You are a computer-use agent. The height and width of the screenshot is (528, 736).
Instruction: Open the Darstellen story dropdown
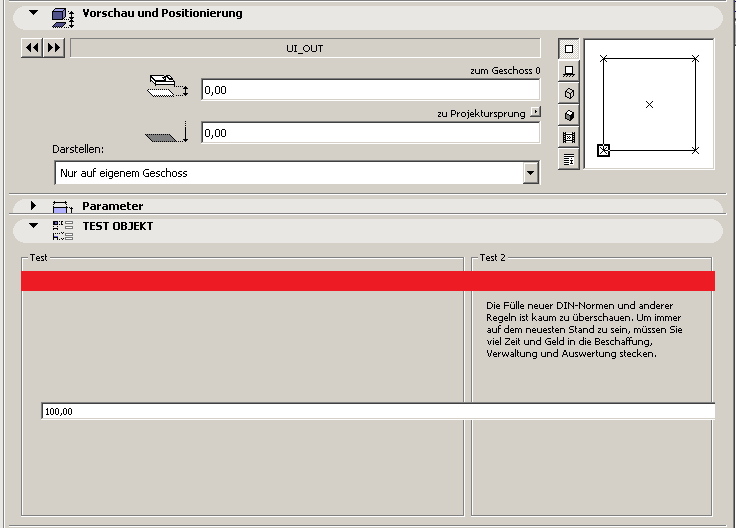click(x=530, y=173)
